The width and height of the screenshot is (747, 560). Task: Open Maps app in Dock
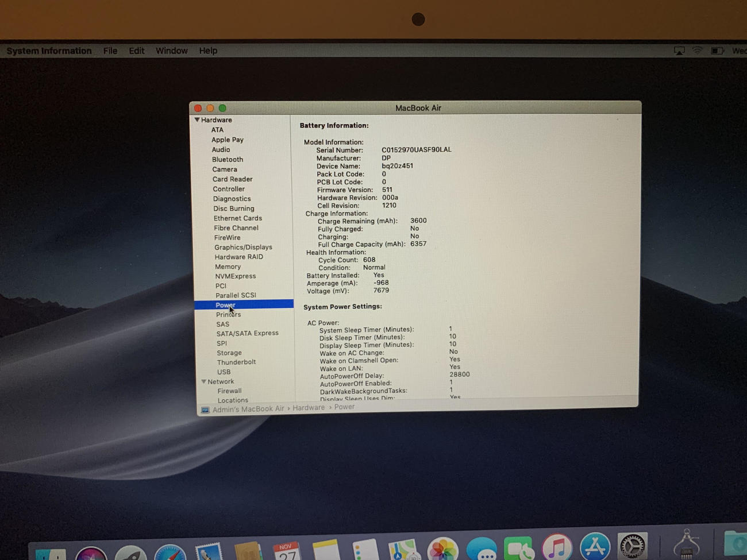(x=403, y=549)
